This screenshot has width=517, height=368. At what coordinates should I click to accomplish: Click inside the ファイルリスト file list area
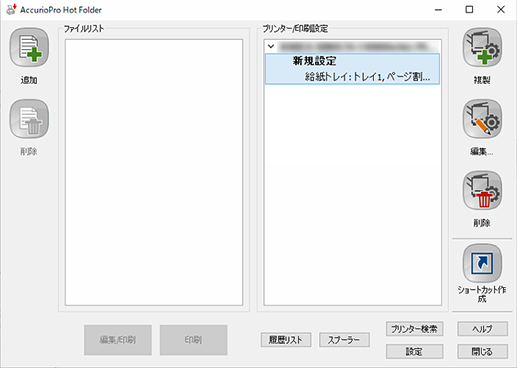click(x=154, y=172)
